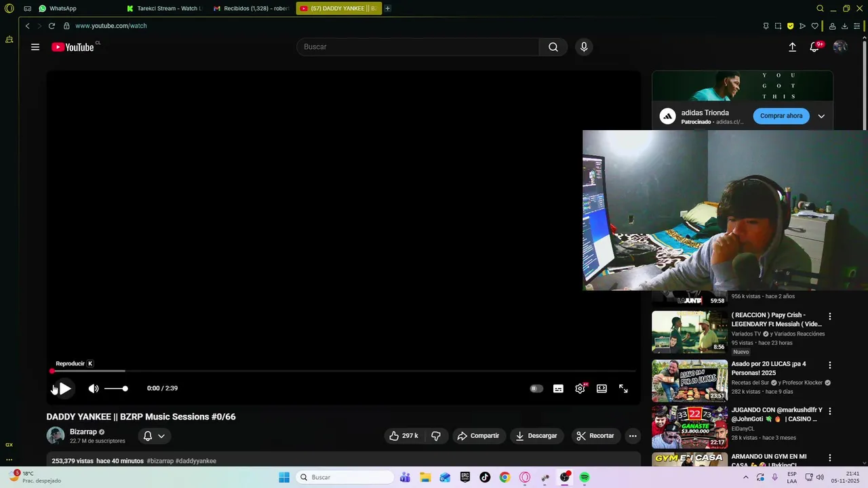Toggle the autoplay switch in the player
Image resolution: width=868 pixels, height=488 pixels.
click(536, 388)
